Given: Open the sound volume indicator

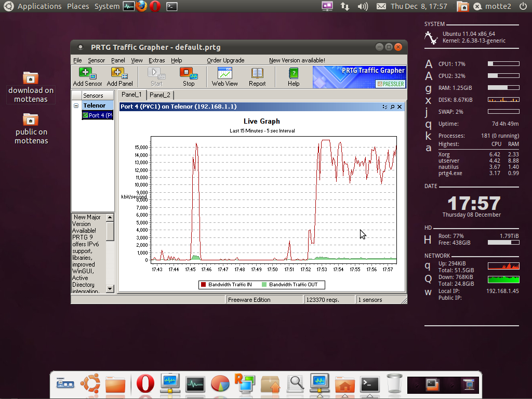Looking at the screenshot, I should (x=363, y=6).
